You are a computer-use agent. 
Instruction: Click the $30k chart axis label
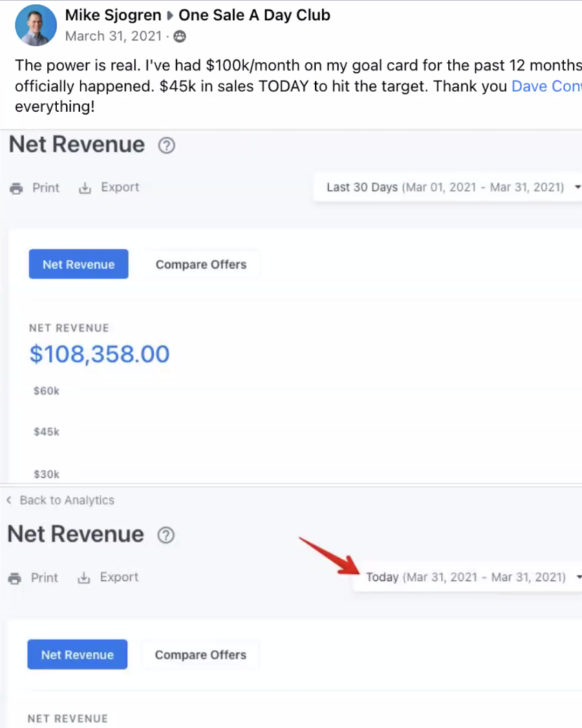(46, 475)
